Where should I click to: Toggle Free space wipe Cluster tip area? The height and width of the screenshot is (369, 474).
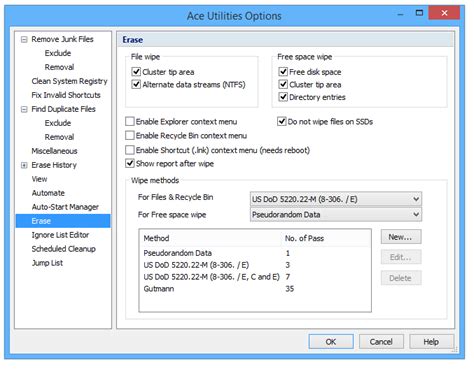[x=283, y=84]
